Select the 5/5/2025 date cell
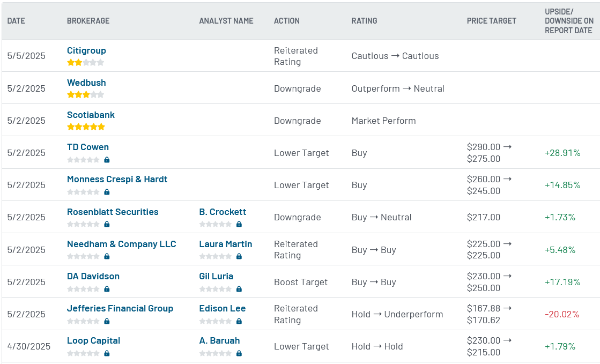 26,56
